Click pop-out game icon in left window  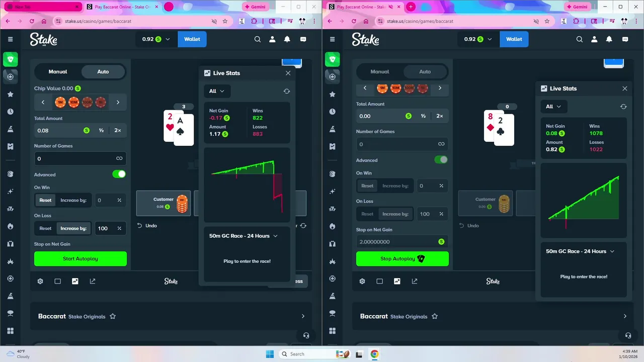(93, 281)
